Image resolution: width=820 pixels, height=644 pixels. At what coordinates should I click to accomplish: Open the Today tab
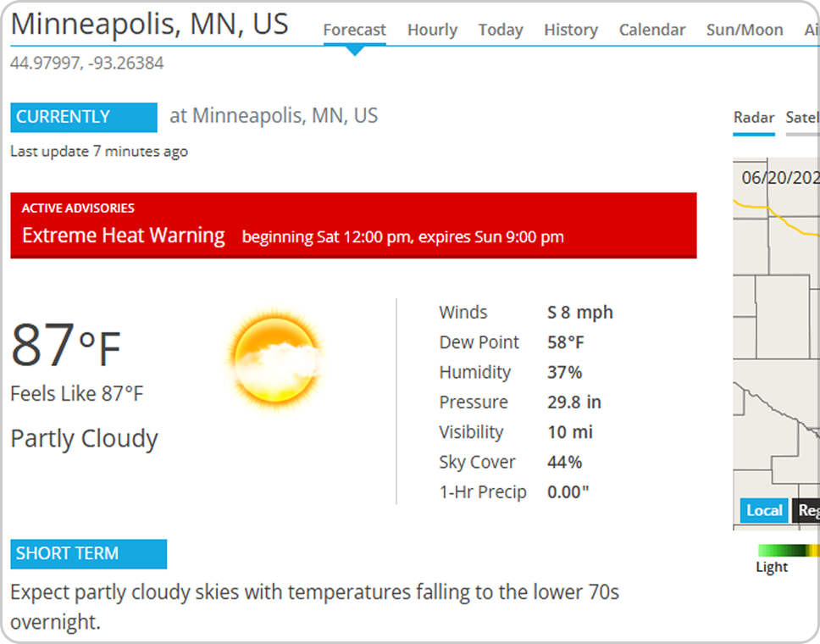click(501, 30)
